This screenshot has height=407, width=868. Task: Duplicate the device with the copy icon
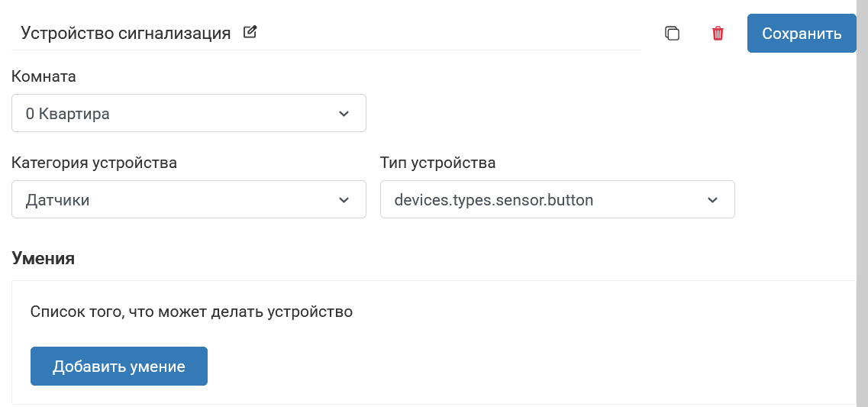pos(672,34)
